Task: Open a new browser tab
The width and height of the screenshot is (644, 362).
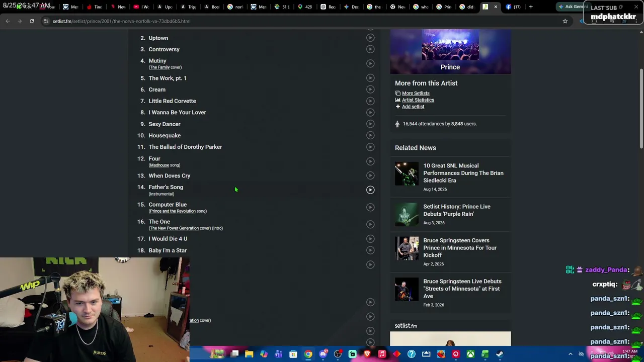Action: (531, 7)
